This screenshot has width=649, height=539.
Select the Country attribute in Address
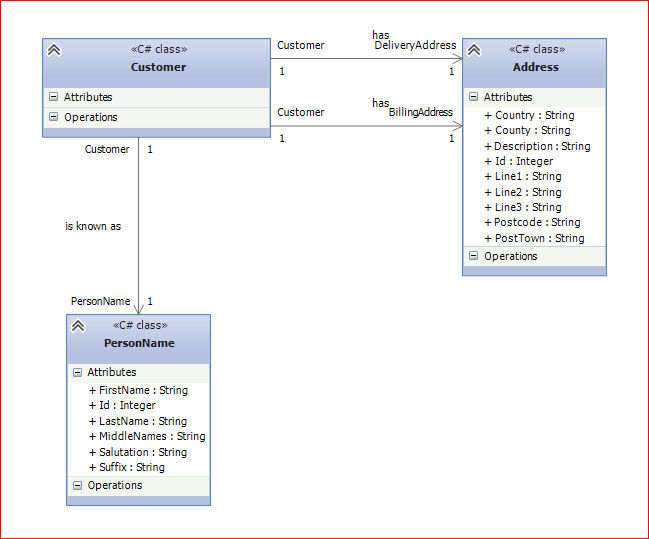coord(529,115)
